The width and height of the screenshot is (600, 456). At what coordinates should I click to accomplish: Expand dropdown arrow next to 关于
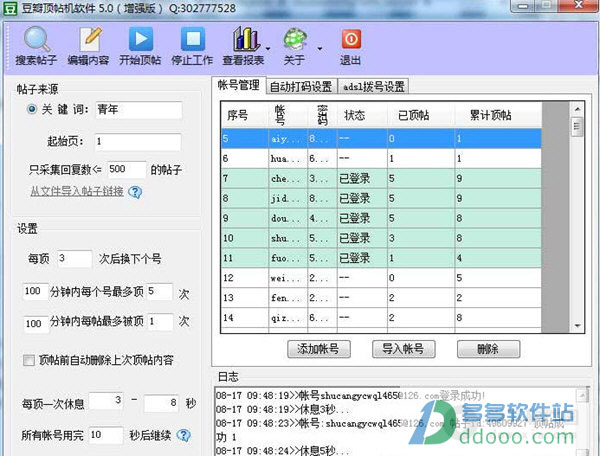click(320, 49)
